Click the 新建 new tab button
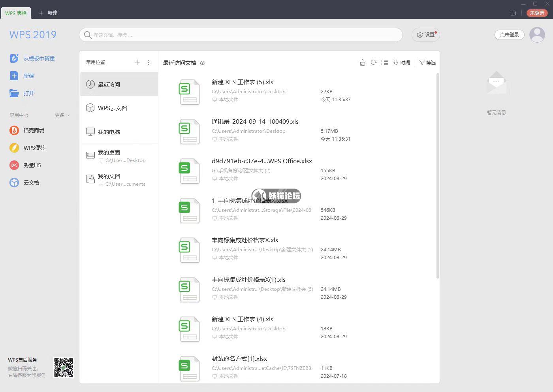The height and width of the screenshot is (392, 553). click(48, 13)
